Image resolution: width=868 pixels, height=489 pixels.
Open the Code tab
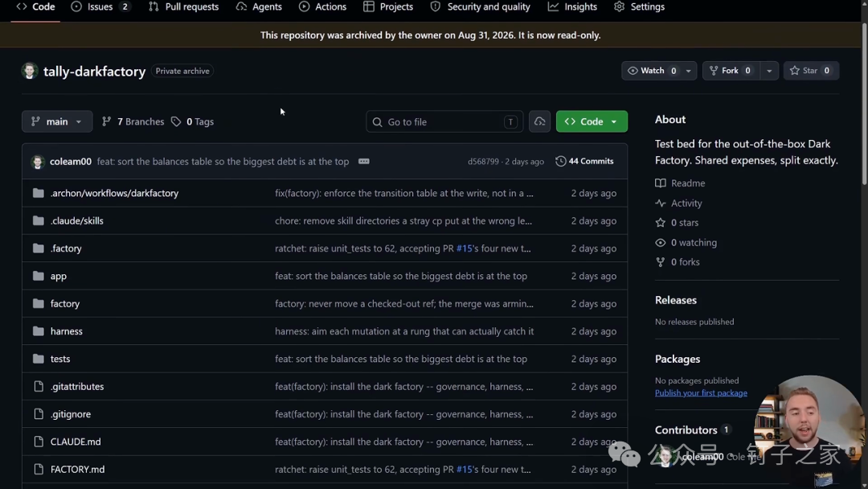click(35, 6)
